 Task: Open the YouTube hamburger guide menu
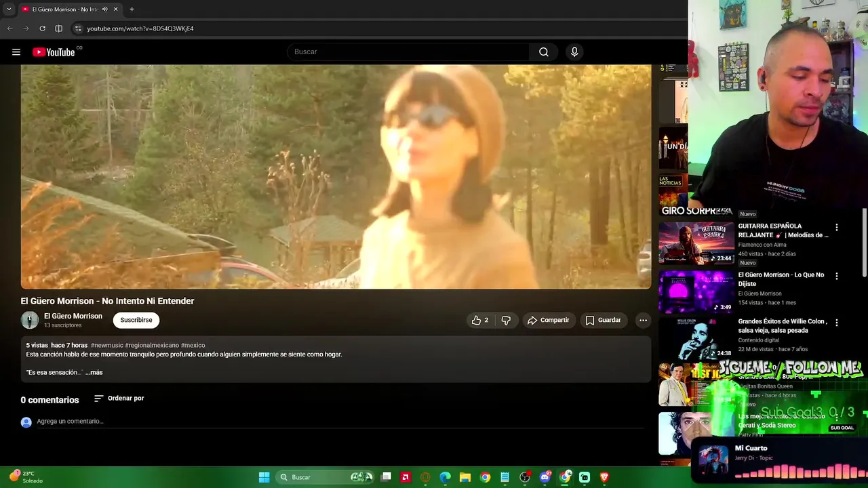point(16,52)
